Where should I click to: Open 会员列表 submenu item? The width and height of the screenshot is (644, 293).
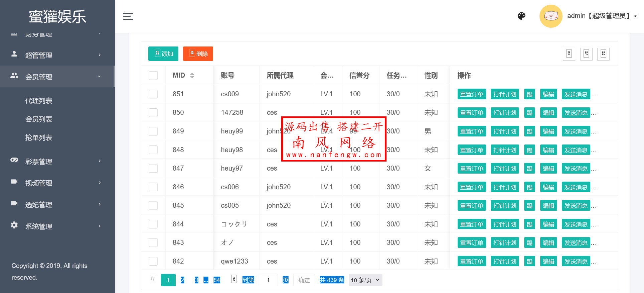39,119
